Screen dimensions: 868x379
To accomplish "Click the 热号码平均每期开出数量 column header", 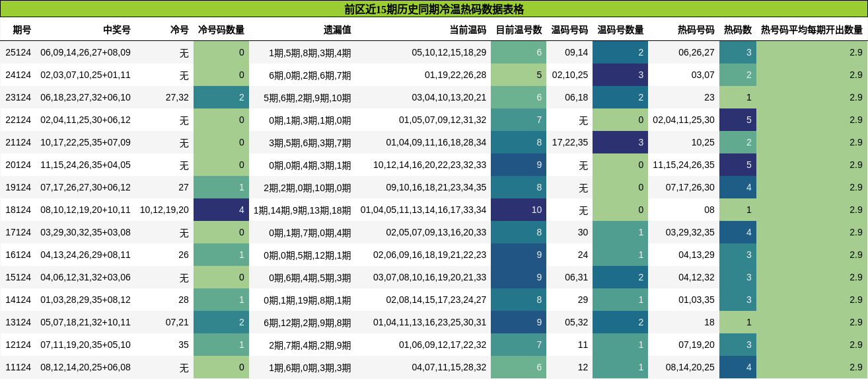I will tap(812, 30).
